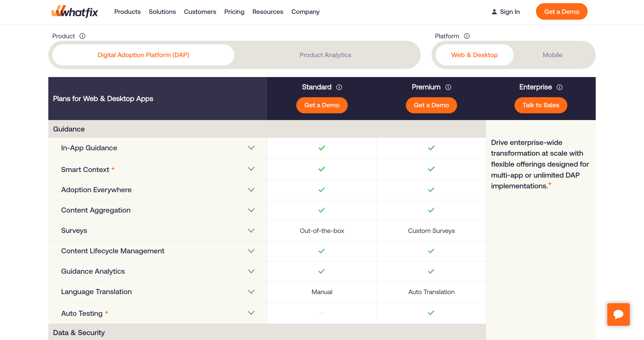The image size is (644, 340).
Task: Open the Resources menu item
Action: pyautogui.click(x=267, y=11)
